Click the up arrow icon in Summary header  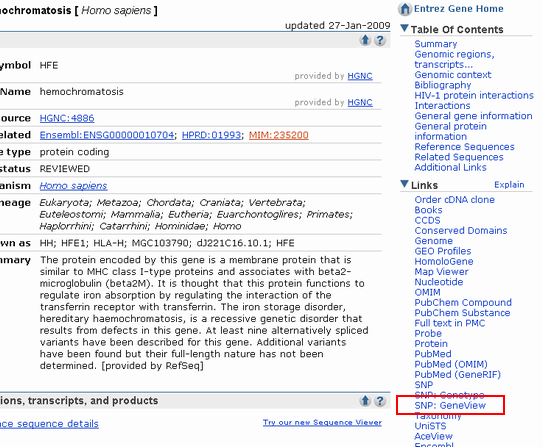[x=365, y=40]
